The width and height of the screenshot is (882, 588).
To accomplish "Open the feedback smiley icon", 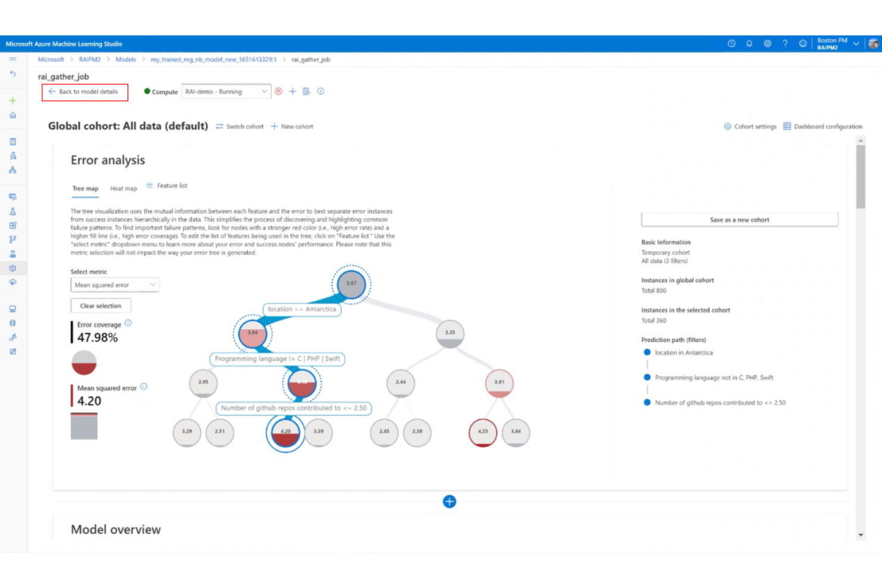I will coord(803,43).
